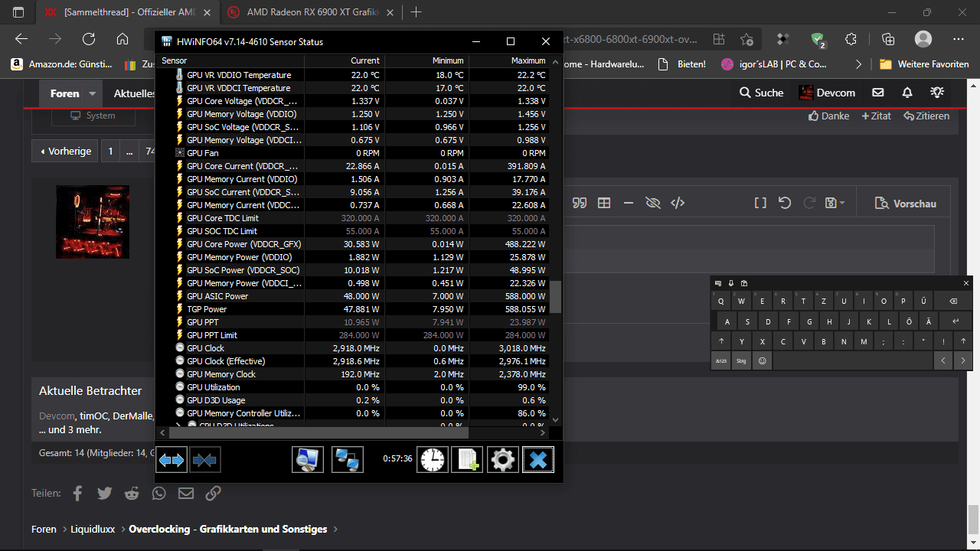Toggle forum light bulb style icon

tap(937, 93)
